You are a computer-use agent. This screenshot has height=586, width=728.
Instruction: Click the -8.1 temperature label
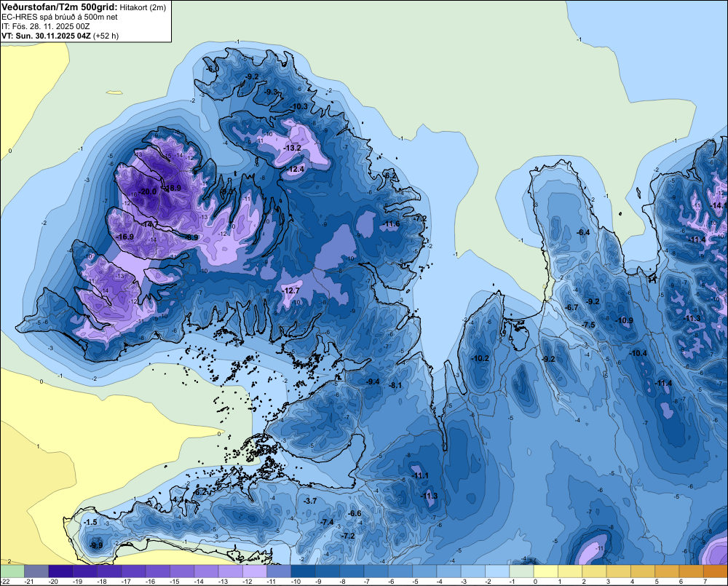coord(395,385)
